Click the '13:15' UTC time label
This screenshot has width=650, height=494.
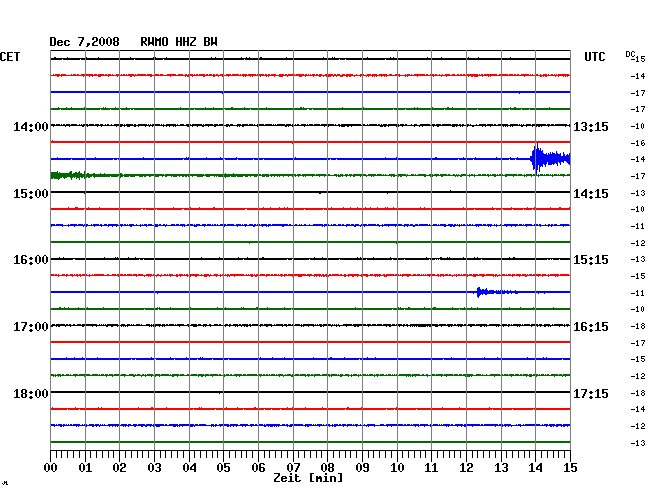pyautogui.click(x=591, y=126)
